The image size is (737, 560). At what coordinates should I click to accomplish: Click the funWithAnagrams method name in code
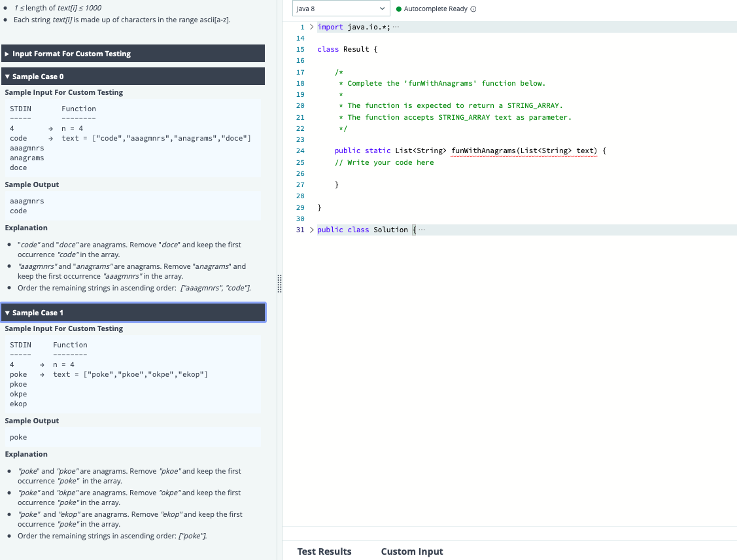[483, 150]
